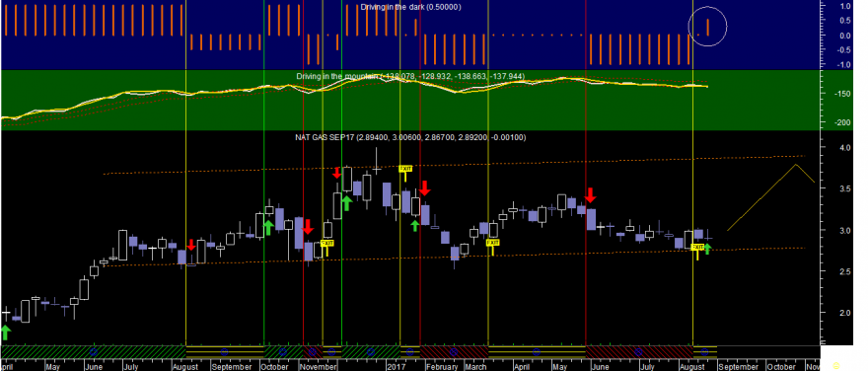Click the orange histogram bar inside the white circle
Screen dimensions: 868x371
point(707,26)
